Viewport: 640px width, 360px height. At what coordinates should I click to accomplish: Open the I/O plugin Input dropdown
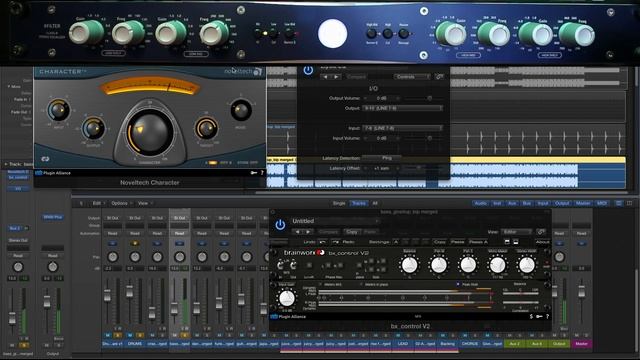pyautogui.click(x=402, y=128)
